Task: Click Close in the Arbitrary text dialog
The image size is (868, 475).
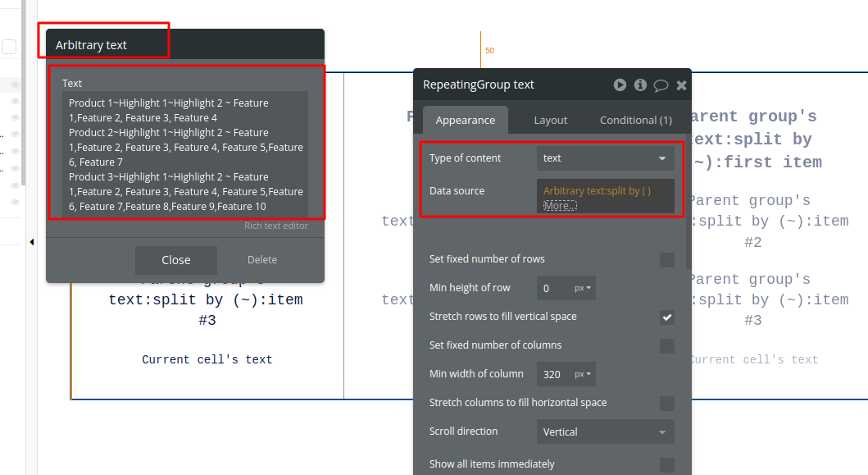Action: point(176,260)
